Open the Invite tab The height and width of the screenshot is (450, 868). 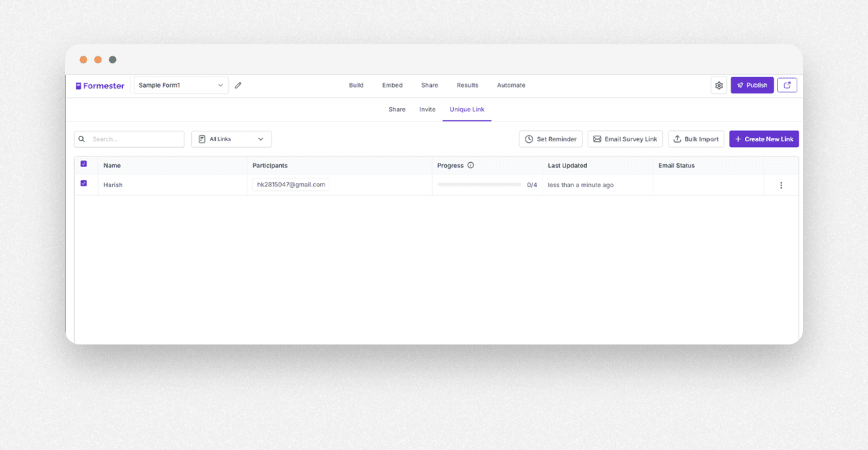coord(427,109)
